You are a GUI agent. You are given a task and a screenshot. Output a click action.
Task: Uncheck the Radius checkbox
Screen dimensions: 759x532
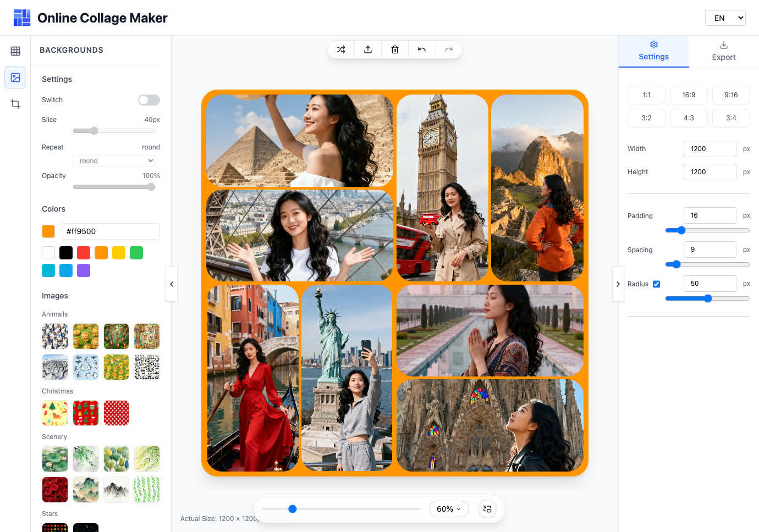point(656,284)
